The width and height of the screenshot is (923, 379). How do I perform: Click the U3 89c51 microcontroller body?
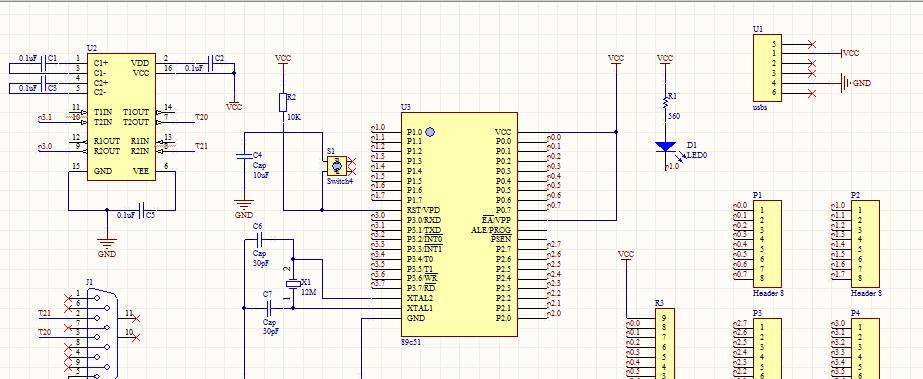459,224
